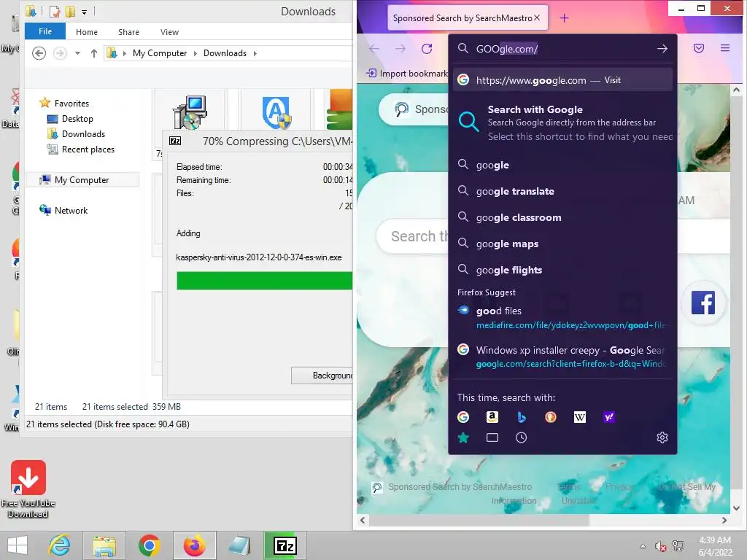Expand My Computer breadcrumb arrow

coord(195,53)
